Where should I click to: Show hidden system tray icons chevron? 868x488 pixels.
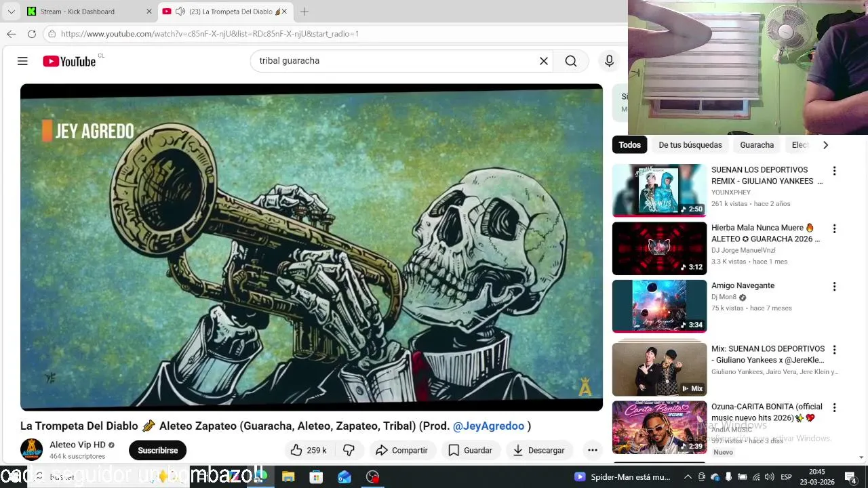click(x=688, y=477)
